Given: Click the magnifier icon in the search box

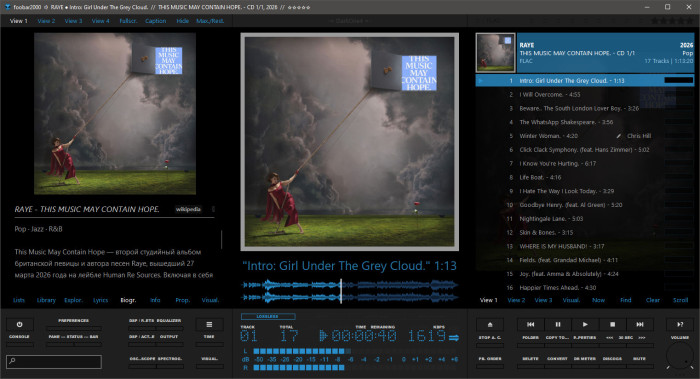Looking at the screenshot, I should click(12, 361).
